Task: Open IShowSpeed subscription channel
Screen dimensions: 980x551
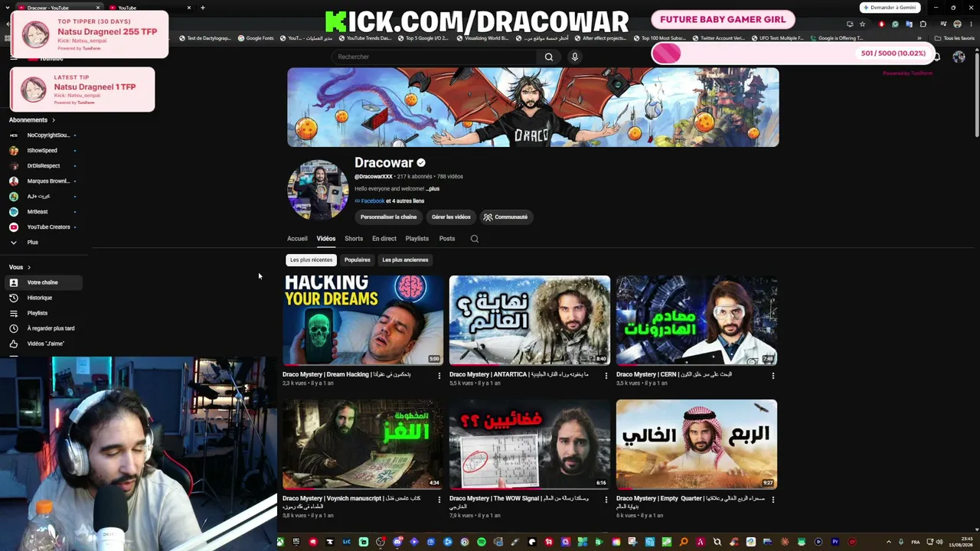Action: pyautogui.click(x=43, y=151)
